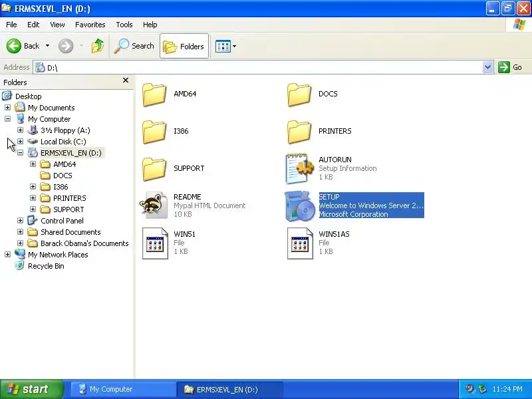Viewport: 532px width, 399px height.
Task: Click the taskbar clock showing 11:24 PM
Action: [x=507, y=389]
